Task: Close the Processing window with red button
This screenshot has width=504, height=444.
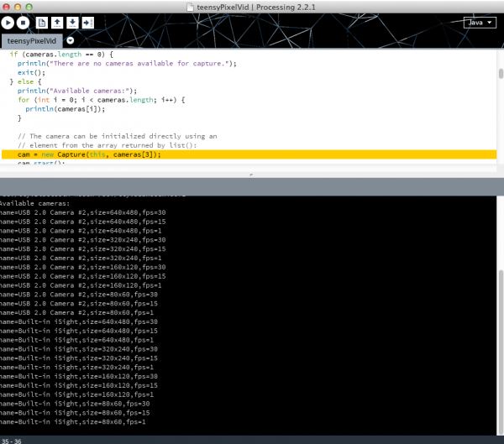Action: (x=7, y=6)
